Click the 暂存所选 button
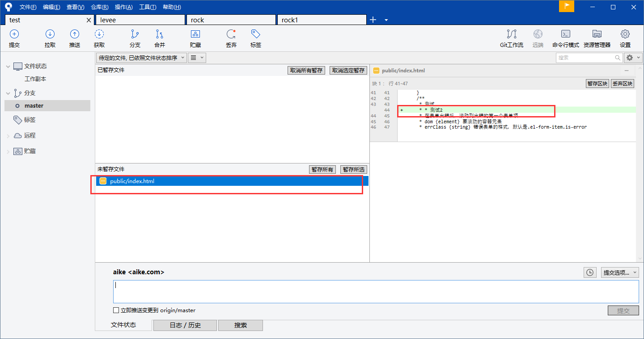This screenshot has height=339, width=644. coord(354,170)
